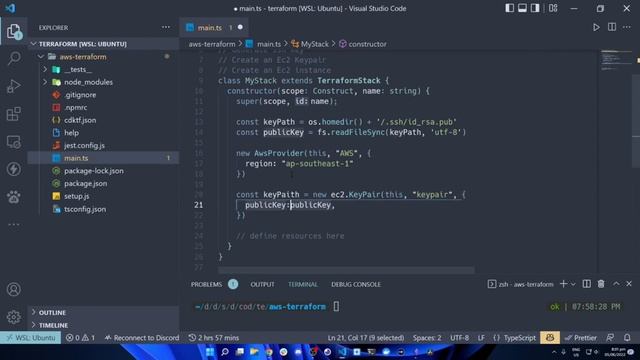Click Prettier in the status bar
The width and height of the screenshot is (640, 360).
(x=580, y=338)
